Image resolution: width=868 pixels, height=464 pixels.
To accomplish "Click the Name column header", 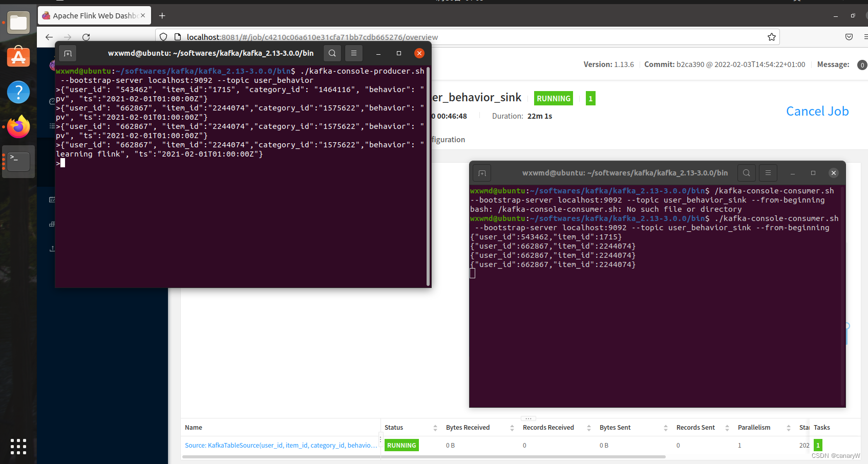I will (194, 427).
